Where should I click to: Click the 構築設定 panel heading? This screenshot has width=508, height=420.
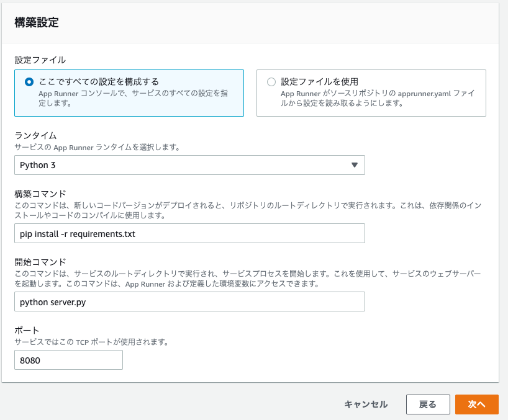coord(37,23)
